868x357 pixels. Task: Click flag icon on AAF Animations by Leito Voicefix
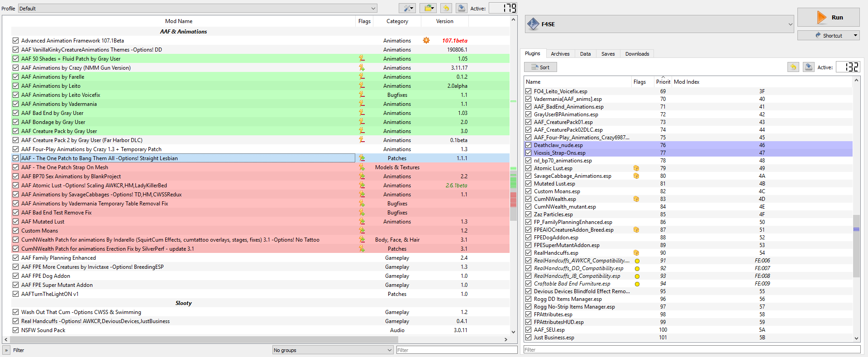pos(362,95)
